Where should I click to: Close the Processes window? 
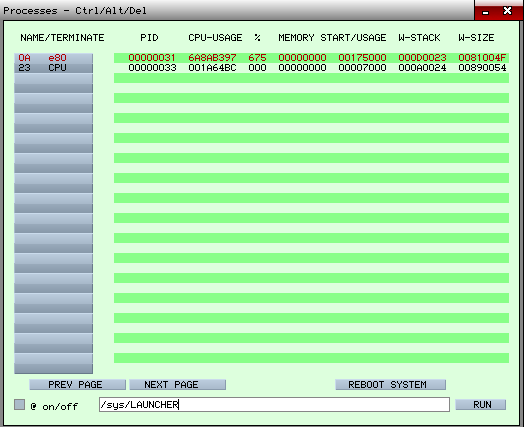(507, 11)
